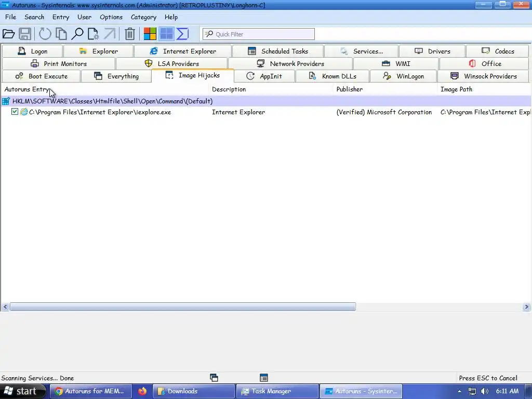The height and width of the screenshot is (399, 532).
Task: Select the iexplore.exe entry path text
Action: pyautogui.click(x=100, y=112)
